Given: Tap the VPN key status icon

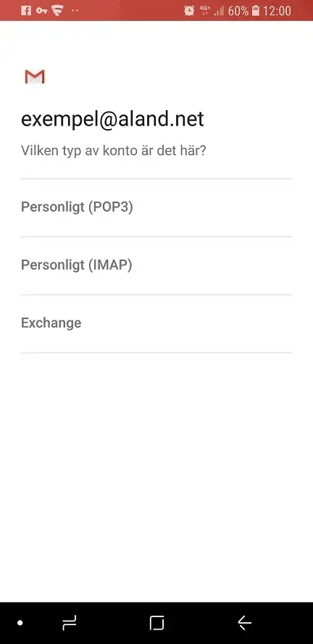Looking at the screenshot, I should pyautogui.click(x=42, y=11).
